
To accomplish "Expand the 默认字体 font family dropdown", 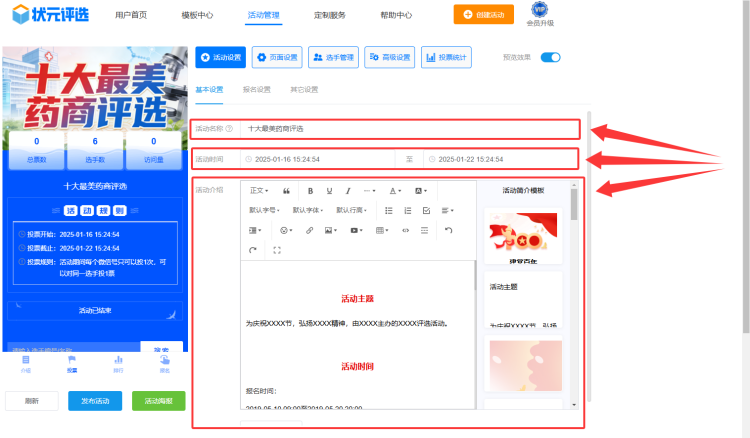I will click(x=308, y=210).
